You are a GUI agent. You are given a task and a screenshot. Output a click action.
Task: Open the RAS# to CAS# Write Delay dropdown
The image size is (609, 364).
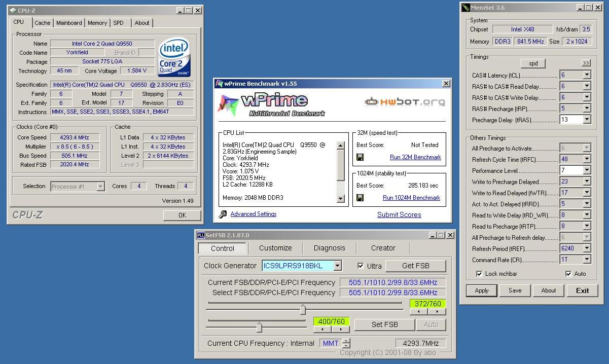click(587, 97)
